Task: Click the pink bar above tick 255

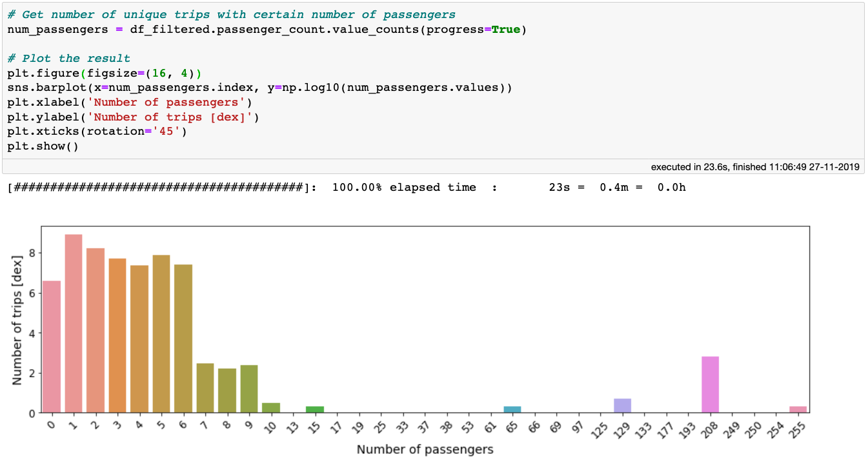Action: (x=798, y=409)
